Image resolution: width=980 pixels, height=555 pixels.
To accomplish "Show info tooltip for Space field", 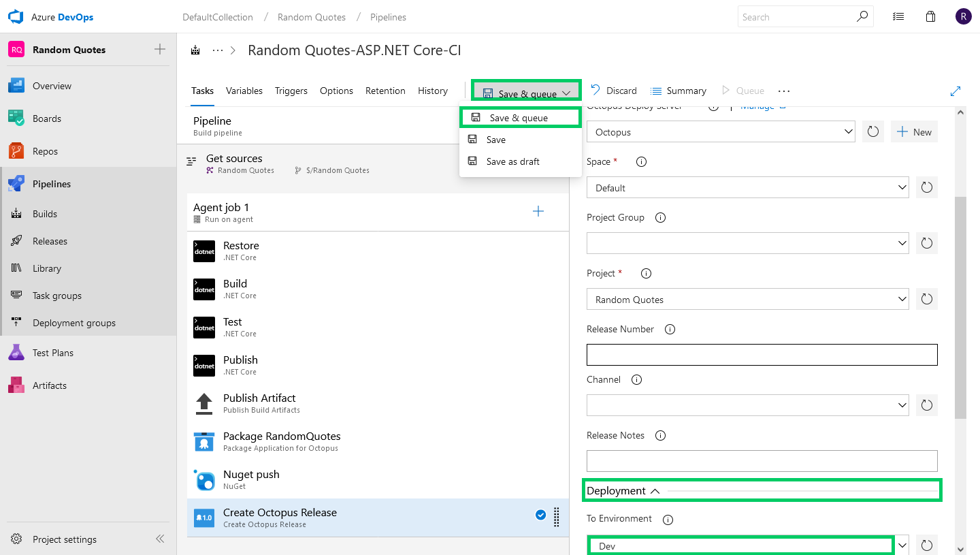I will tap(641, 161).
